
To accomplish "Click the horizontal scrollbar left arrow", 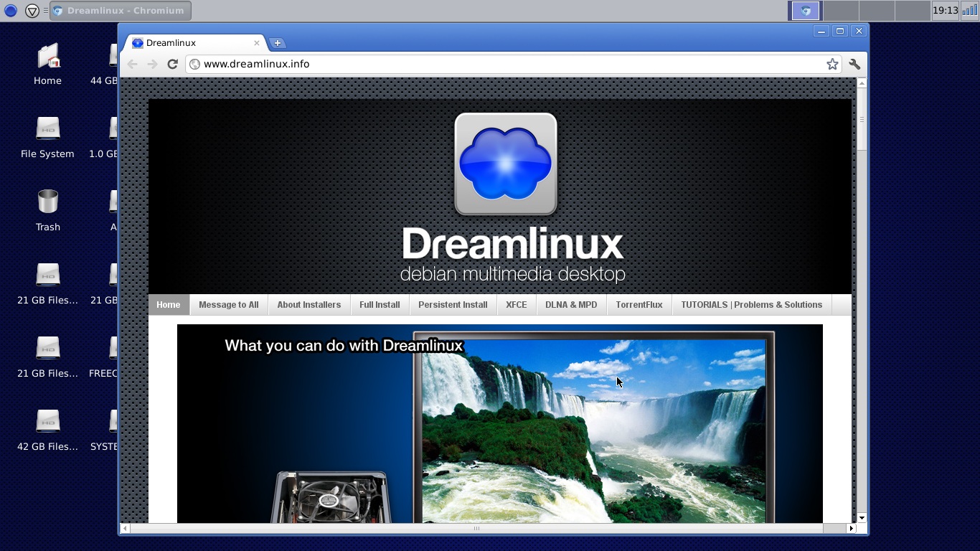I will pyautogui.click(x=125, y=529).
